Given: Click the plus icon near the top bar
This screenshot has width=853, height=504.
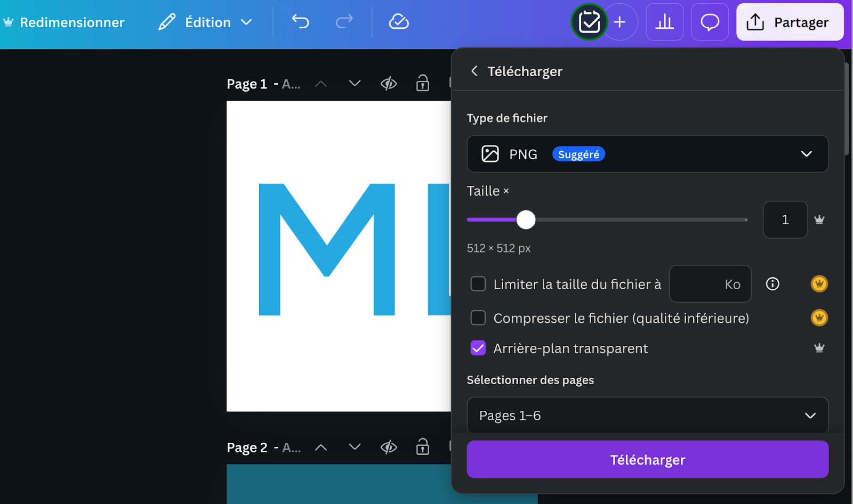Looking at the screenshot, I should click(x=619, y=22).
